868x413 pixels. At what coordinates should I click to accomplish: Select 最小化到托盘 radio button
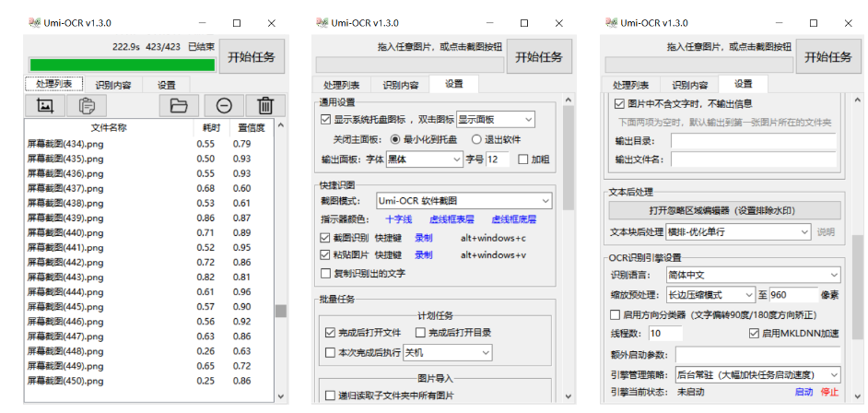[395, 139]
